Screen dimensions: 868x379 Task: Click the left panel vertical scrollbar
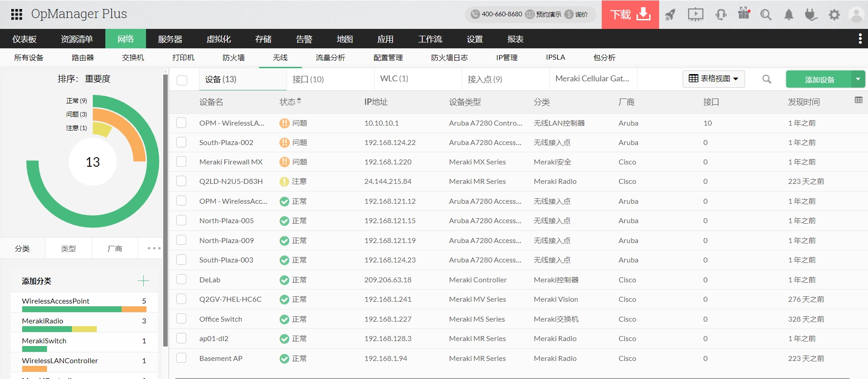click(165, 210)
